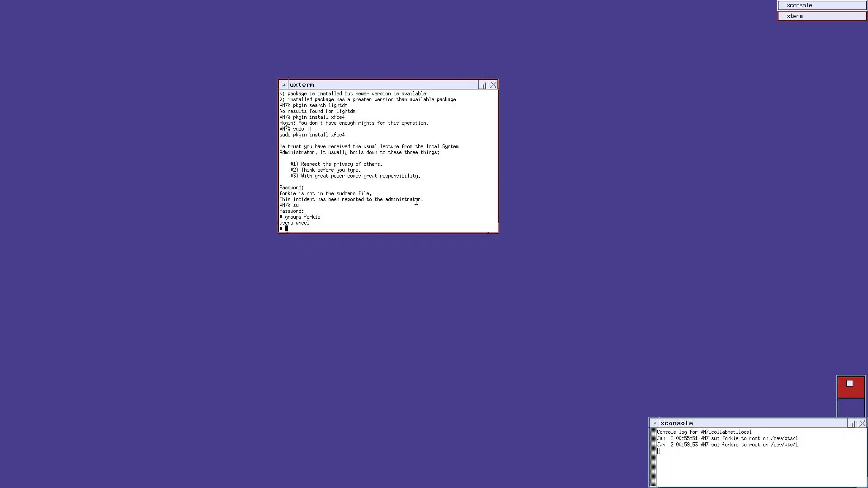868x488 pixels.
Task: Click the 00:59:53 su log entry
Action: tap(727, 445)
